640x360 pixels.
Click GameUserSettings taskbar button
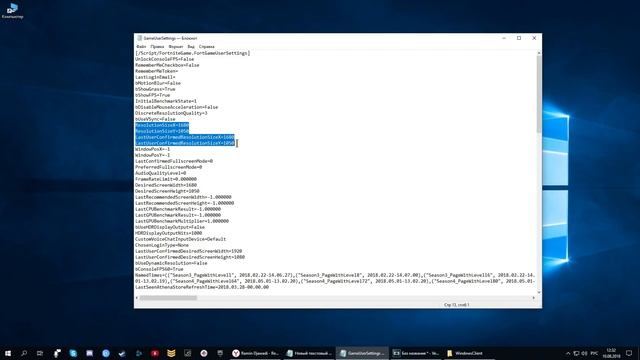tap(362, 353)
